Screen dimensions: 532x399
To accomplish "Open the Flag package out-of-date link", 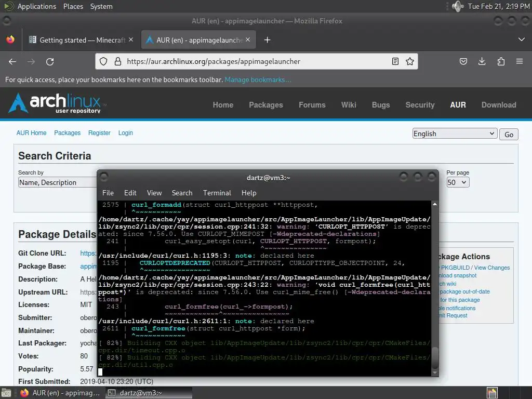I will pos(463,292).
